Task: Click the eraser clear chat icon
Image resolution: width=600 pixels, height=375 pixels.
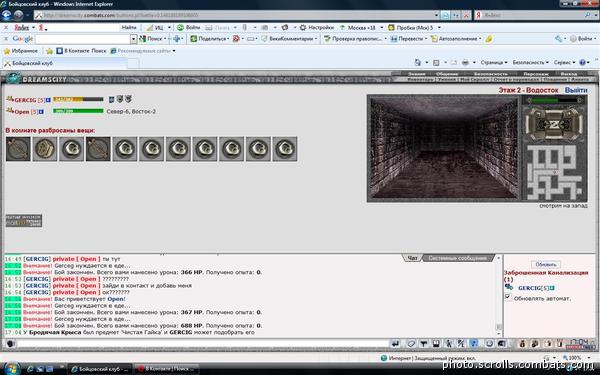Action: pos(411,344)
